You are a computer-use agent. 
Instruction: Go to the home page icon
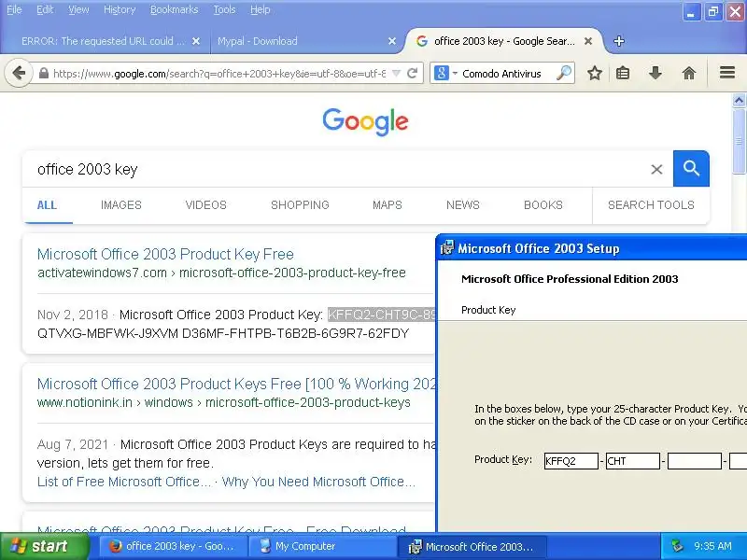689,74
